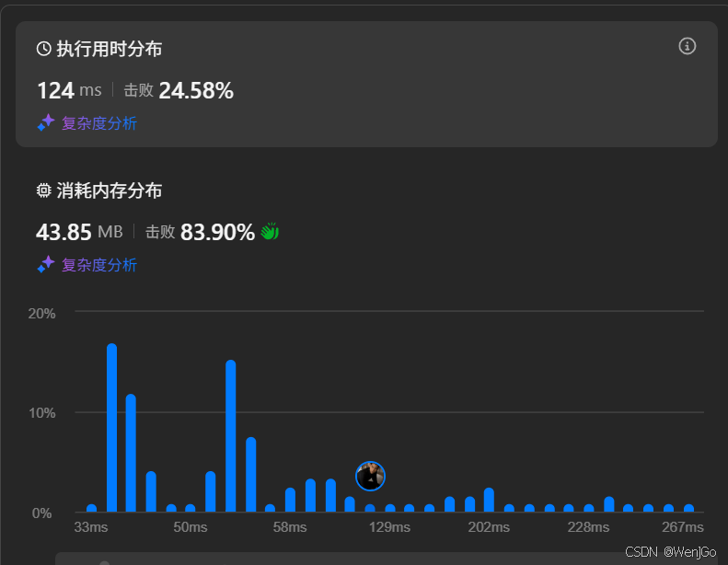Image resolution: width=728 pixels, height=565 pixels.
Task: Click the bar above the 202ms label
Action: point(489,500)
